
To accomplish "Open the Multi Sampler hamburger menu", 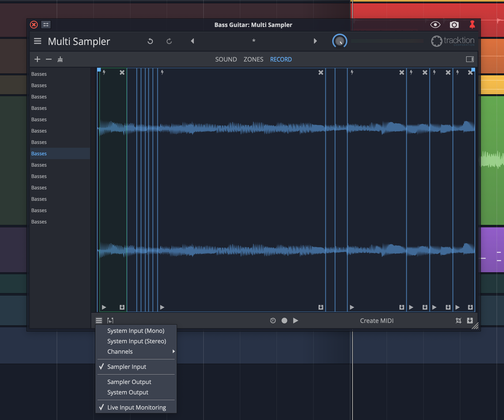I will tap(37, 41).
